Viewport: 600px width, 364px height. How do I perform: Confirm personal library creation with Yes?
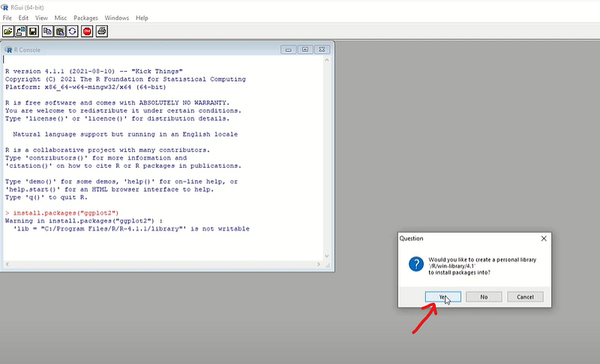coord(442,297)
